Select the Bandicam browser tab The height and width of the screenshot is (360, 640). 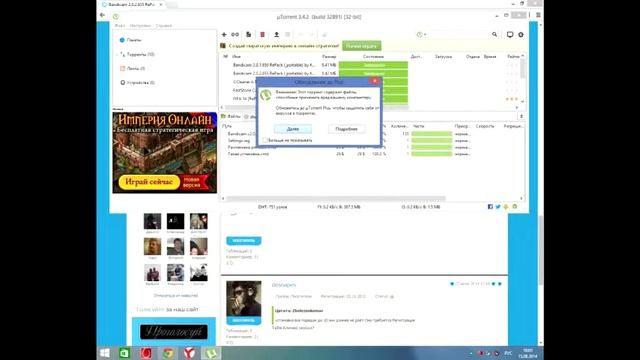coord(131,4)
